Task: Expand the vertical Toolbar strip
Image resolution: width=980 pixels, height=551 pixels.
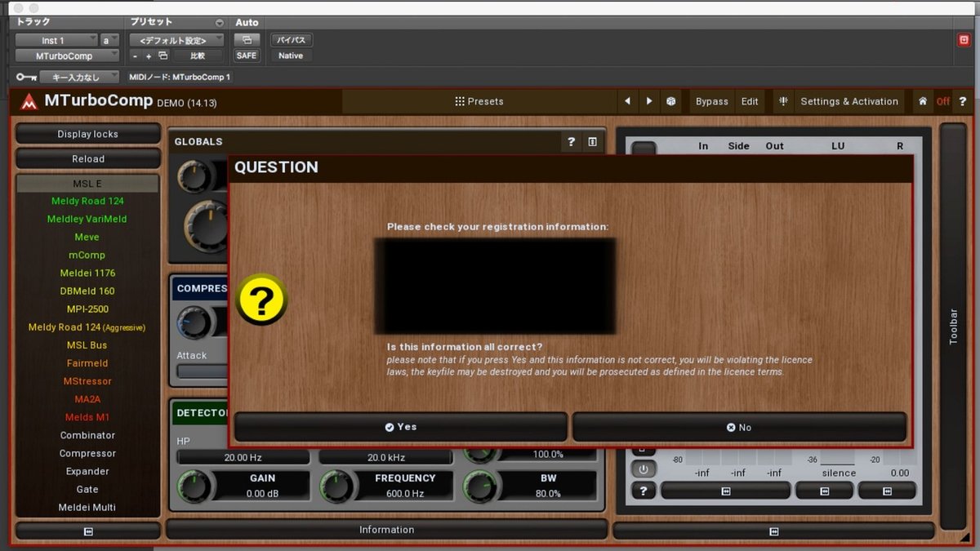Action: click(x=953, y=327)
